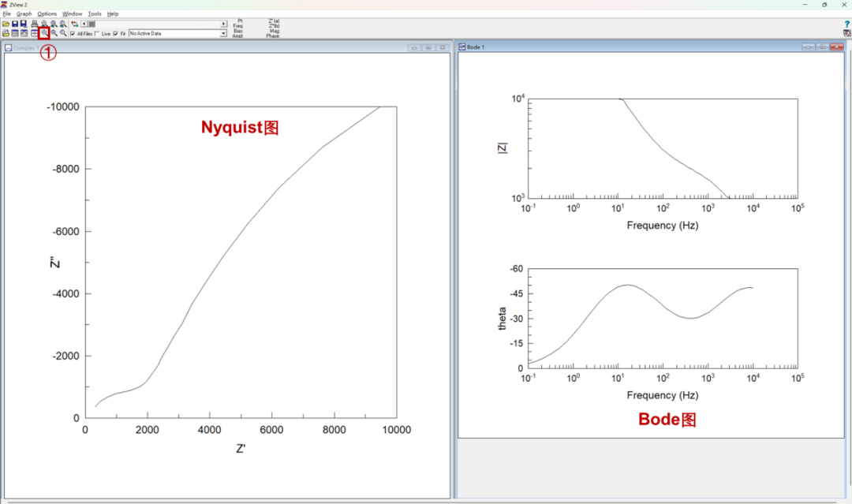852x504 pixels.
Task: Click the red-boxed zoom magnifier icon
Action: [x=44, y=33]
